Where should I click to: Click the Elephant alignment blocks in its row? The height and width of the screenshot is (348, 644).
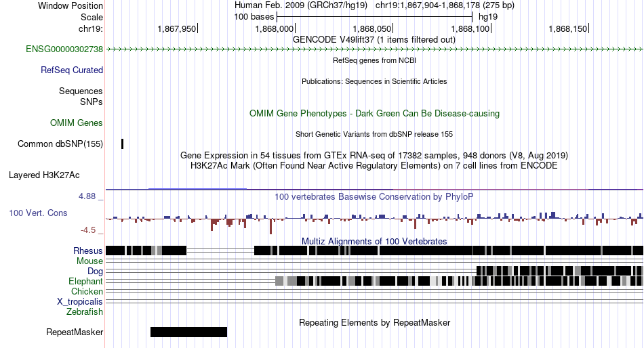coord(459,281)
